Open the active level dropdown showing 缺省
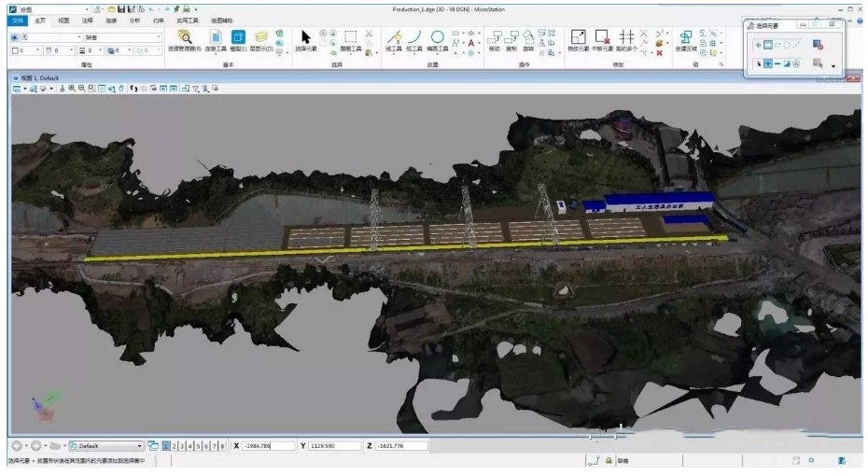Viewport: 868px width, 476px height. pos(122,37)
